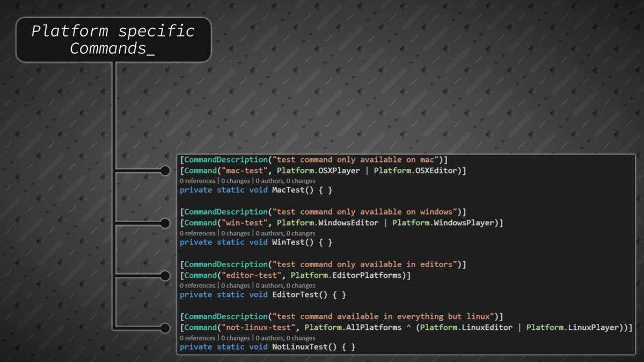Open '0 references' CodeLens above NotLinuxTest
The image size is (644, 362).
(x=197, y=338)
